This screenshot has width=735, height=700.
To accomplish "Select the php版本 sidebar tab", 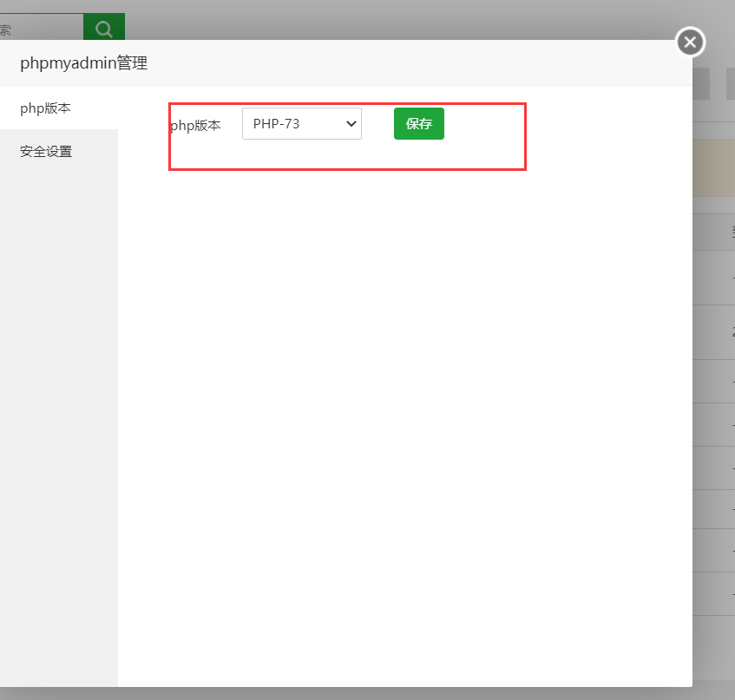I will (x=59, y=108).
